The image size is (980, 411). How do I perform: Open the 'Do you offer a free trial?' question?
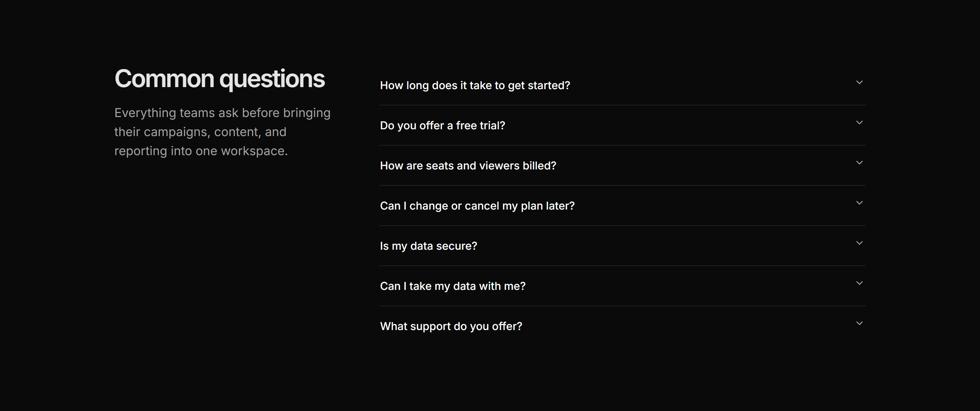(622, 125)
